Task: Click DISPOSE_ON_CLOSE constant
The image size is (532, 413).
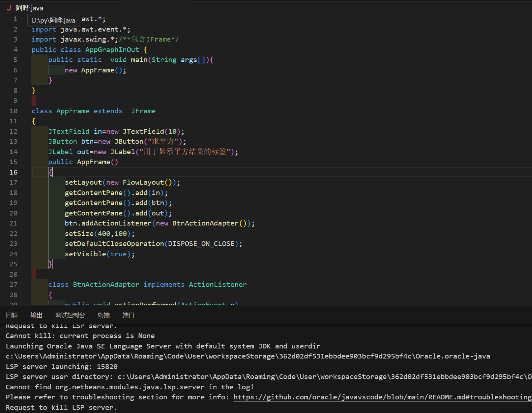Action: click(201, 244)
